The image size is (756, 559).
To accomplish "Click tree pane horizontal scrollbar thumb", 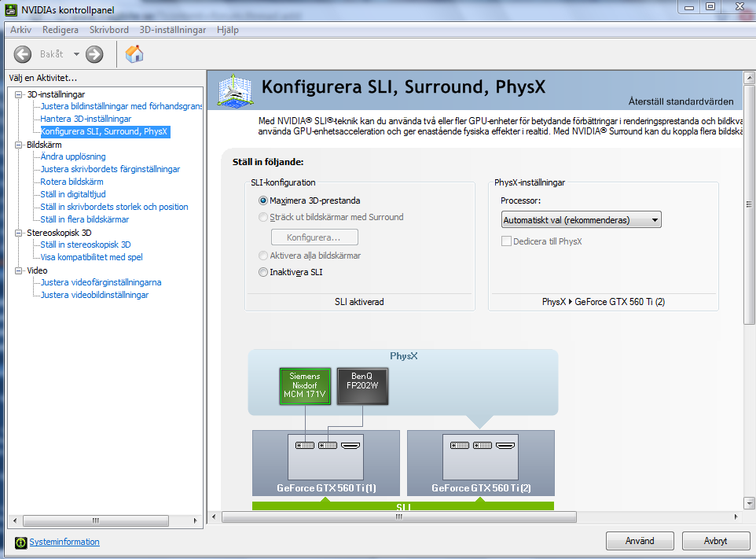I will coord(95,521).
